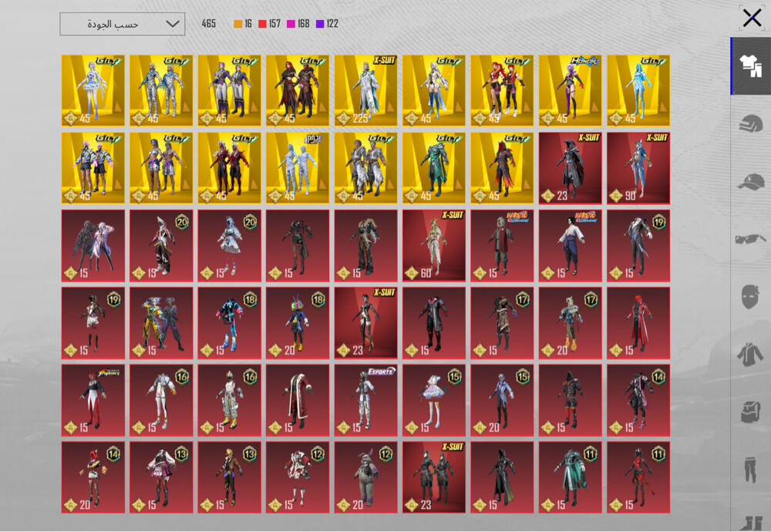Close the inventory screen with the X
Viewport: 771px width, 532px height.
click(752, 19)
